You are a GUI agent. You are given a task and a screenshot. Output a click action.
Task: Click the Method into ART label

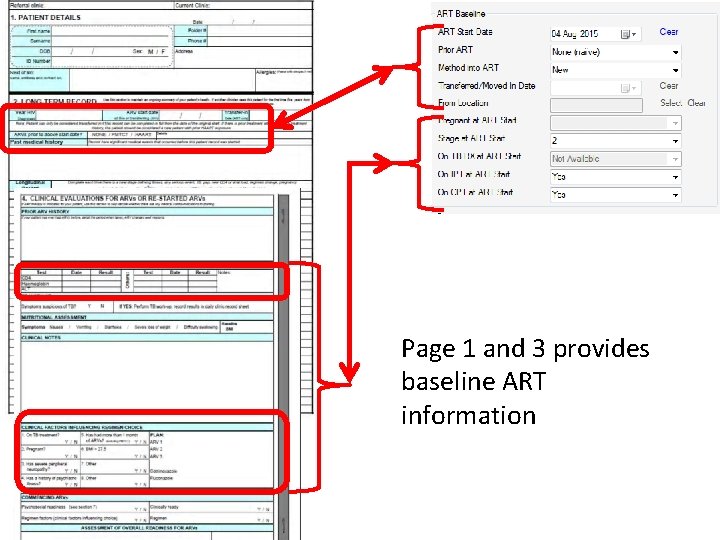coord(468,68)
